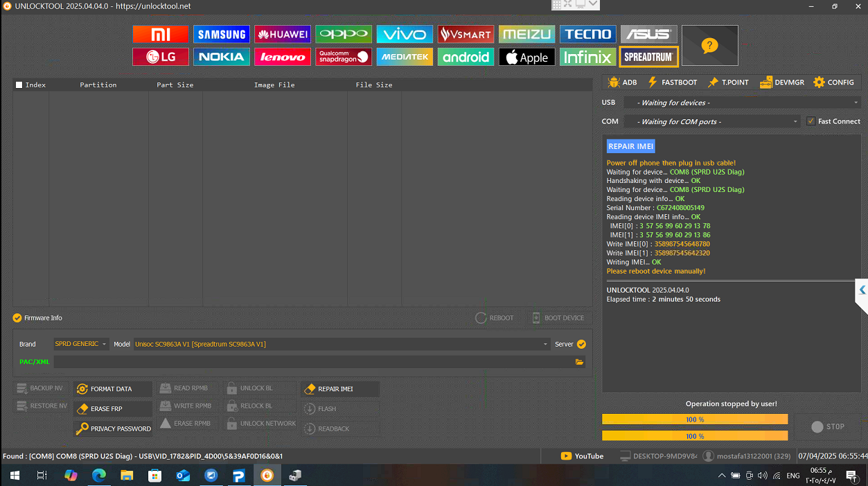Open the Qualcomm Snapdragon logo
This screenshot has width=868, height=486.
[344, 57]
